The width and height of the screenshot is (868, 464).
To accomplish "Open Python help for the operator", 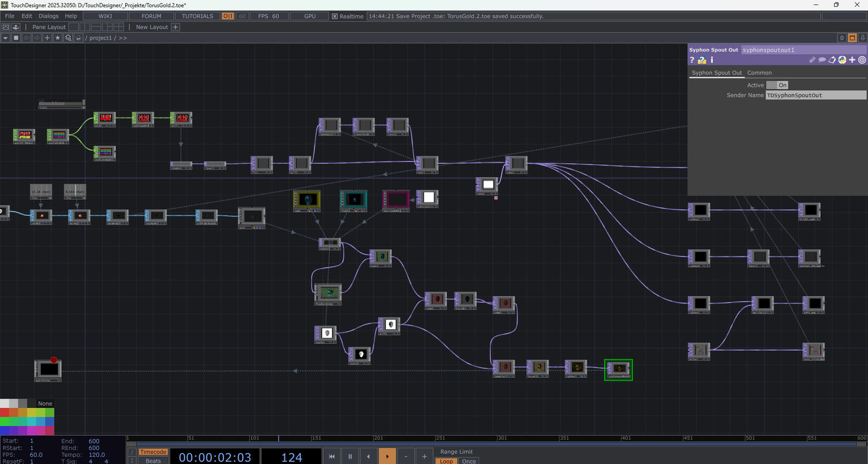I will coord(702,60).
